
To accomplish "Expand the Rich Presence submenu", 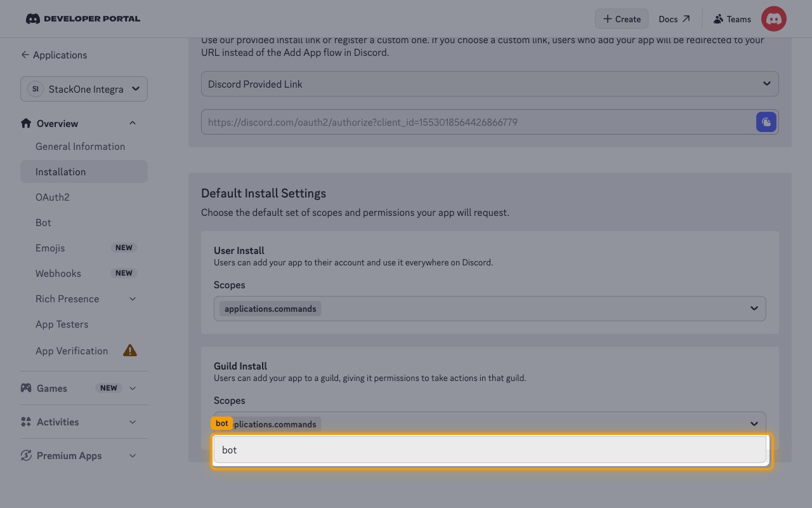I will tap(133, 299).
